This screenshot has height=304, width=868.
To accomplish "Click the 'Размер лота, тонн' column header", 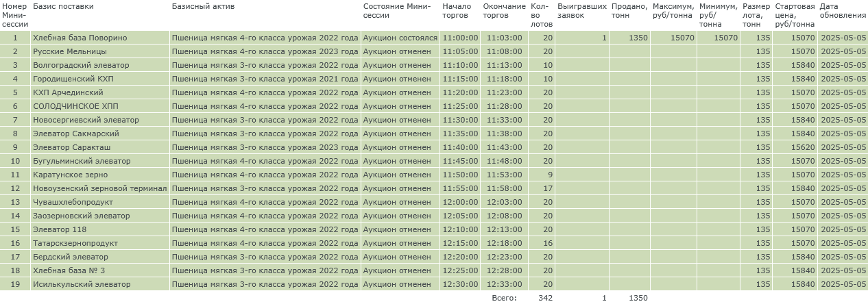I will pyautogui.click(x=756, y=15).
